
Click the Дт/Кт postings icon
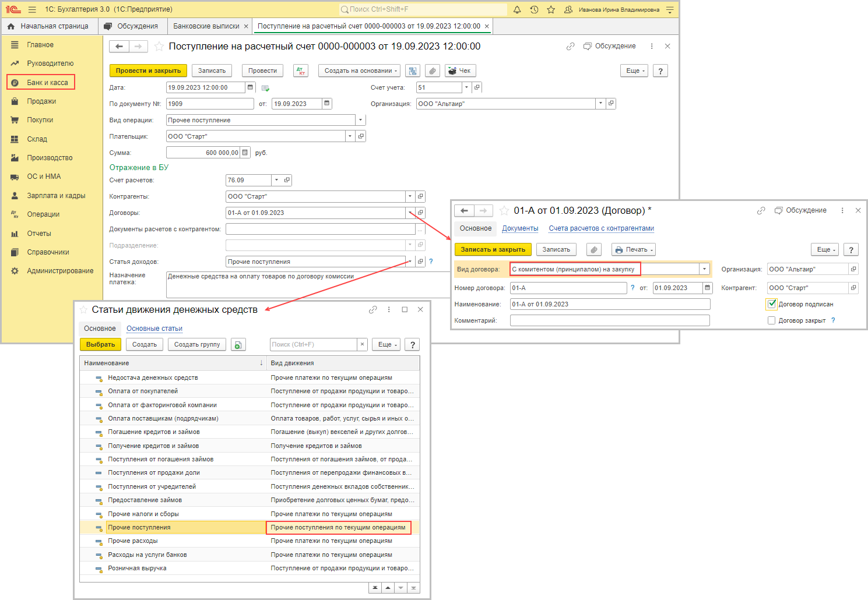(x=301, y=70)
